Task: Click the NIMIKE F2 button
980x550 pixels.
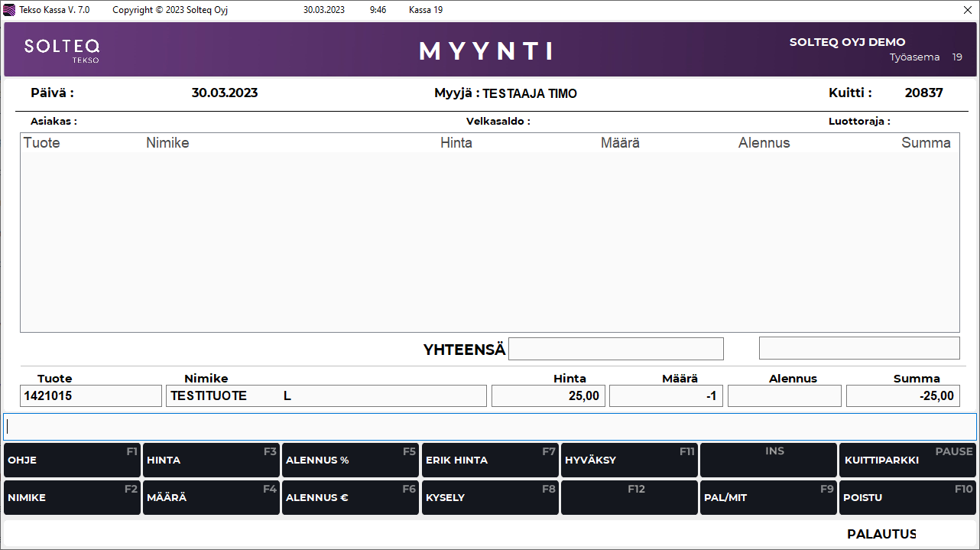Action: click(72, 497)
